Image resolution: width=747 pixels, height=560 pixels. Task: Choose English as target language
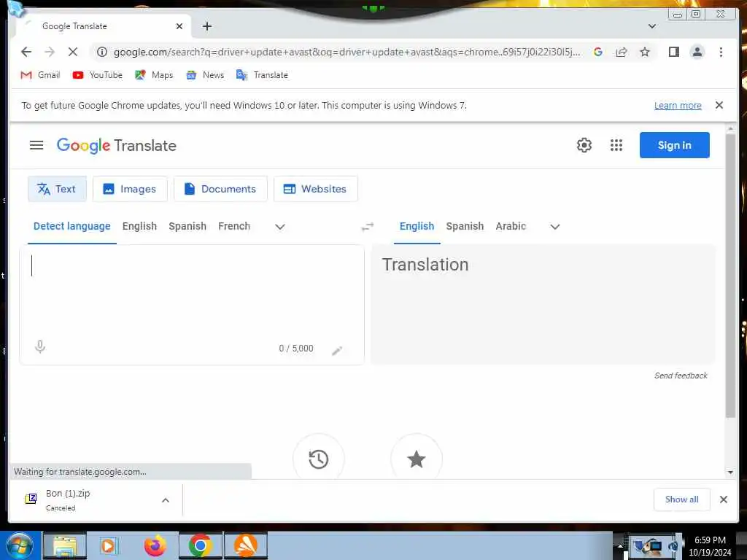click(x=417, y=226)
